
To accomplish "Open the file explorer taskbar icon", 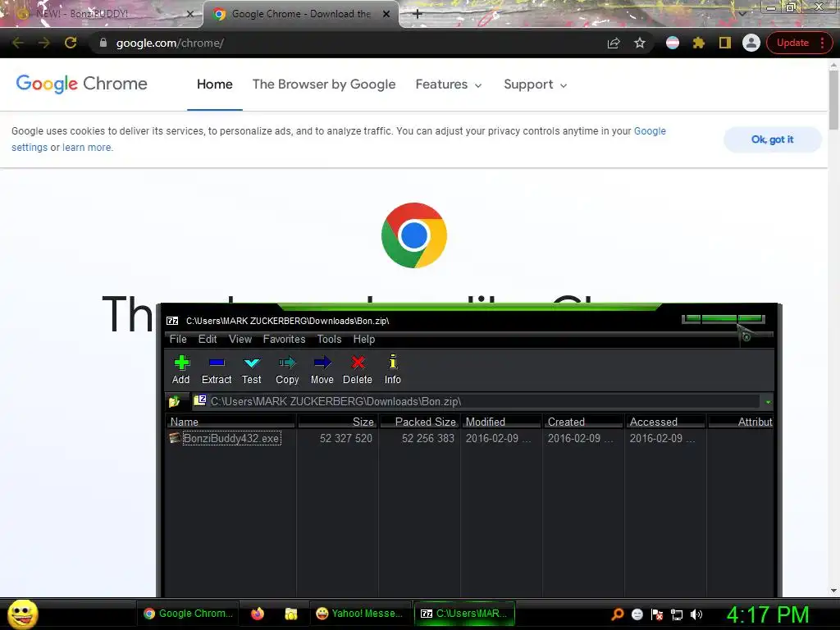I will (291, 614).
